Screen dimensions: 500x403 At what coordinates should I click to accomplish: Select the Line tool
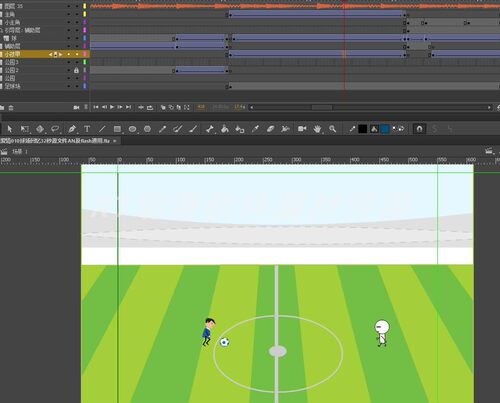[102, 129]
